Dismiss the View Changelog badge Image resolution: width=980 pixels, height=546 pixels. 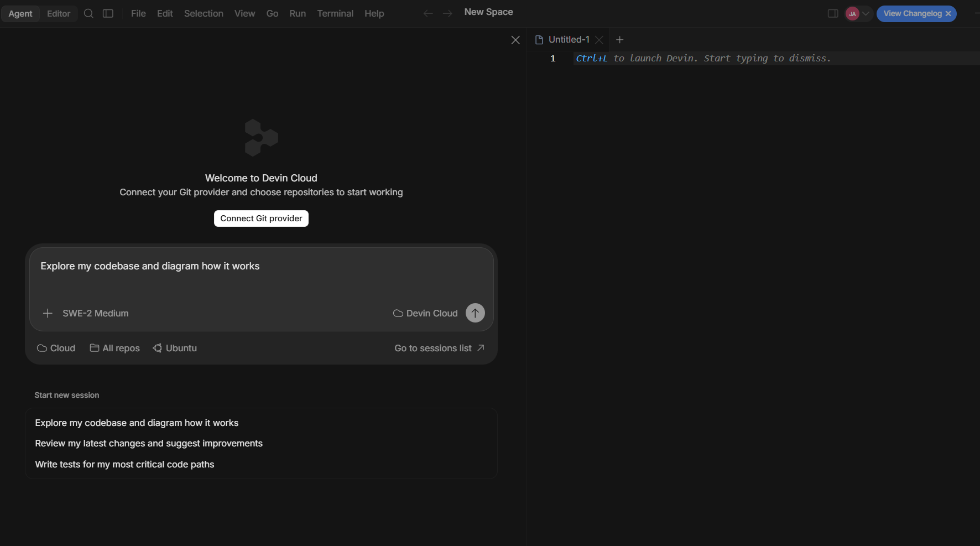point(948,14)
